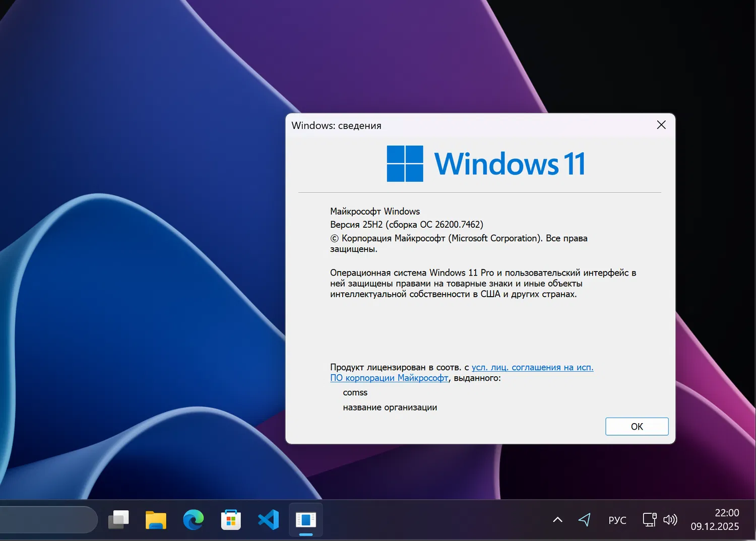Expand hidden icons in the system tray

coord(557,519)
